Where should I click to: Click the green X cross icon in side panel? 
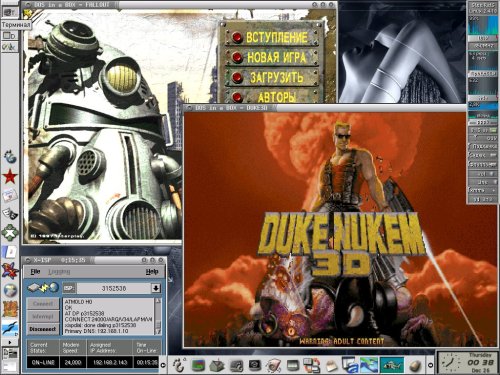tap(10, 233)
